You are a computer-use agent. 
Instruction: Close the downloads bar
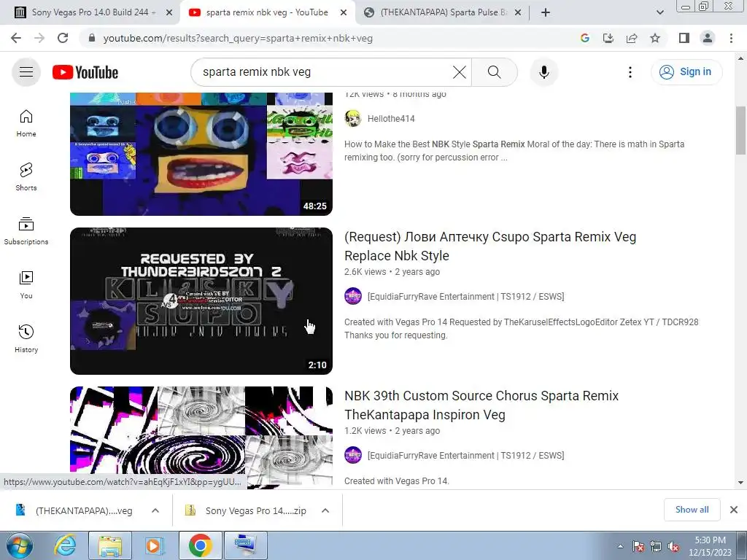coord(734,510)
